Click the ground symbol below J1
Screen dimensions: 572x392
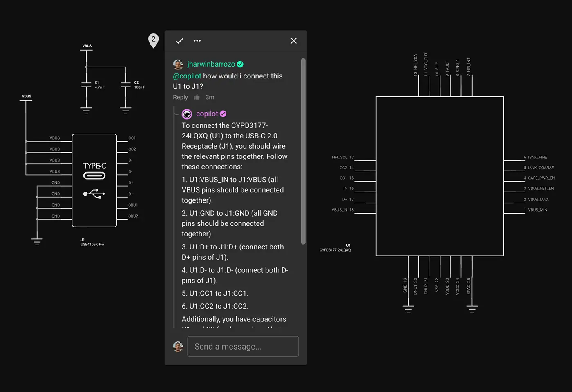(37, 241)
